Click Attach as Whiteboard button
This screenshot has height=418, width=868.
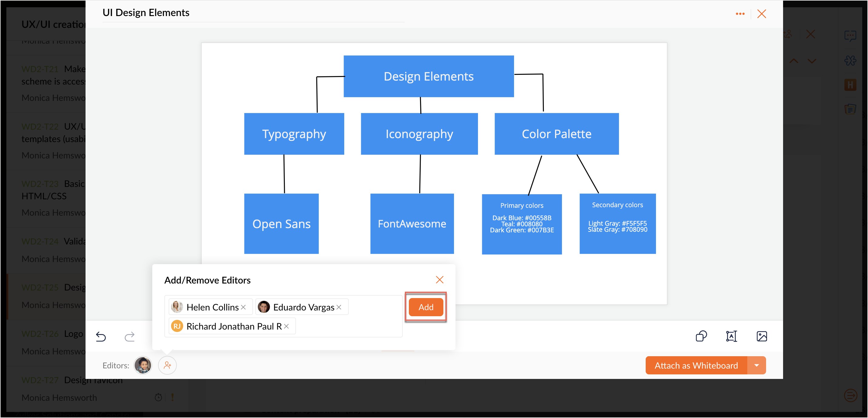[x=696, y=366]
